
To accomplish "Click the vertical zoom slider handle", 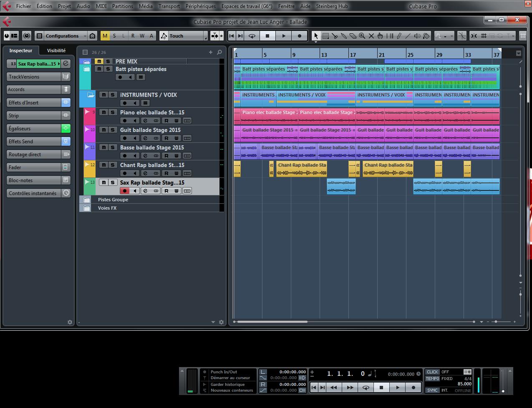I will pos(521,294).
